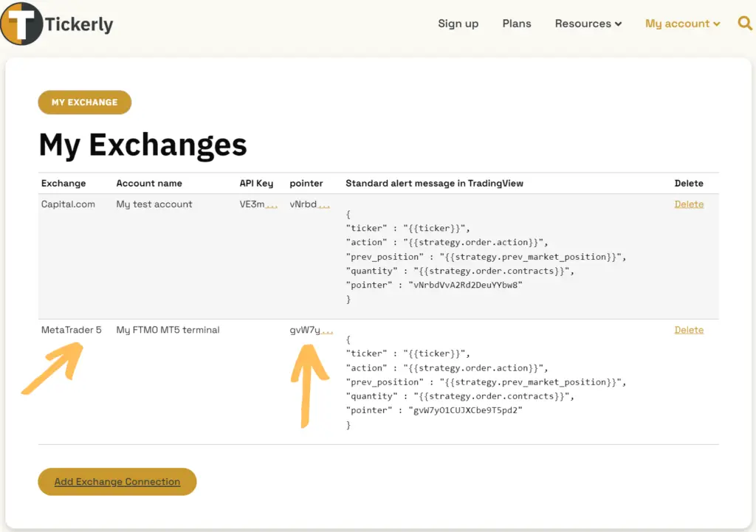Click the Delete column header
Image resolution: width=756 pixels, height=532 pixels.
pos(689,183)
